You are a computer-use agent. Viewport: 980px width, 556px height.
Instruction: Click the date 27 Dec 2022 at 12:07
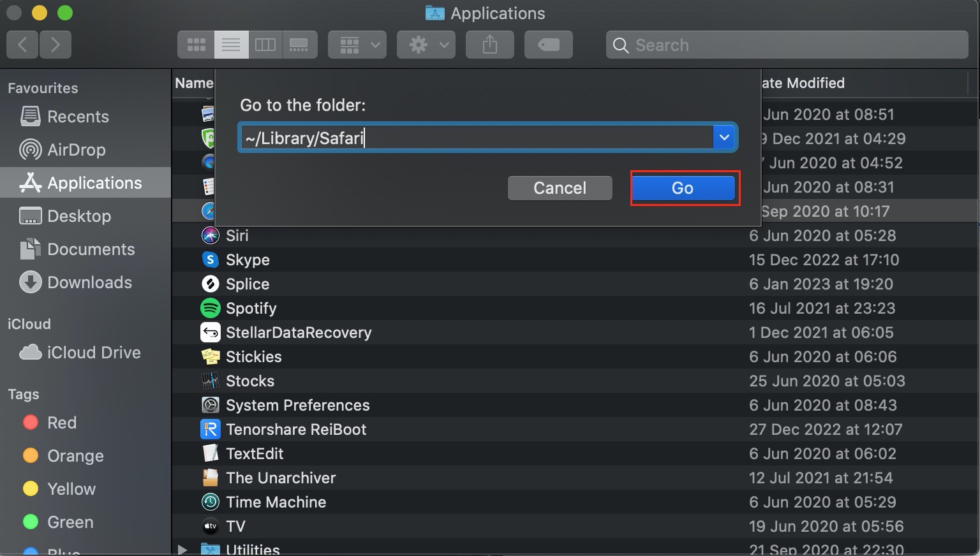[x=826, y=429]
